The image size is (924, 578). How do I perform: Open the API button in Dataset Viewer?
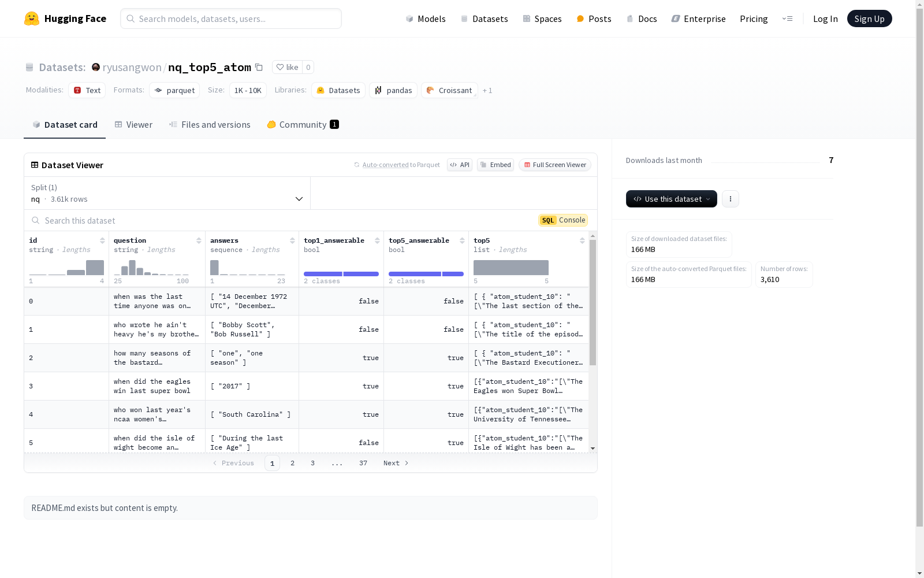[x=460, y=165]
